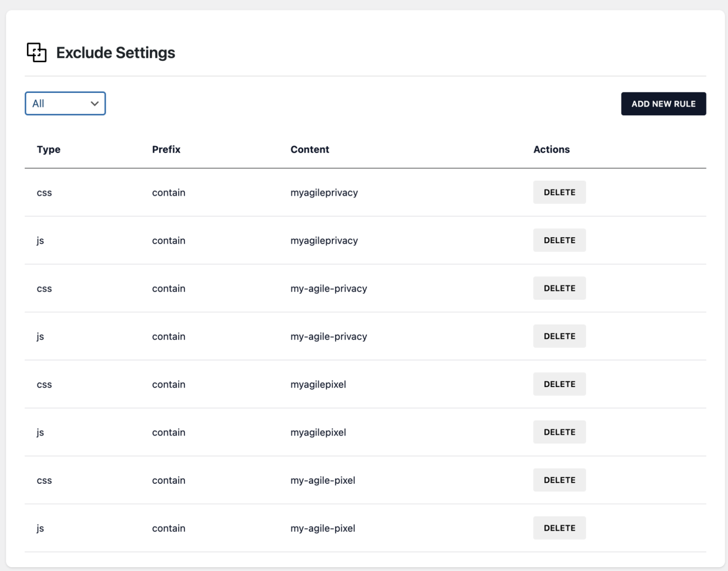Click the Actions column header
Image resolution: width=728 pixels, height=571 pixels.
click(x=551, y=149)
